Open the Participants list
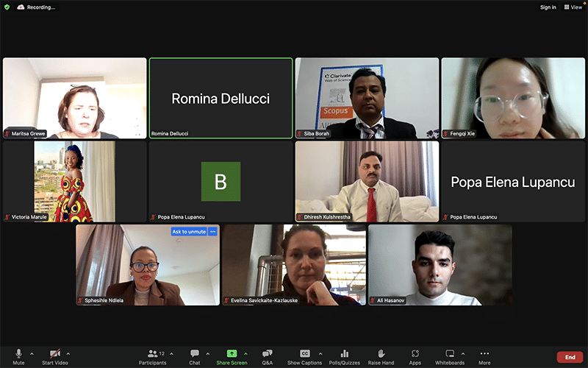Image resolution: width=588 pixels, height=368 pixels. pyautogui.click(x=153, y=356)
